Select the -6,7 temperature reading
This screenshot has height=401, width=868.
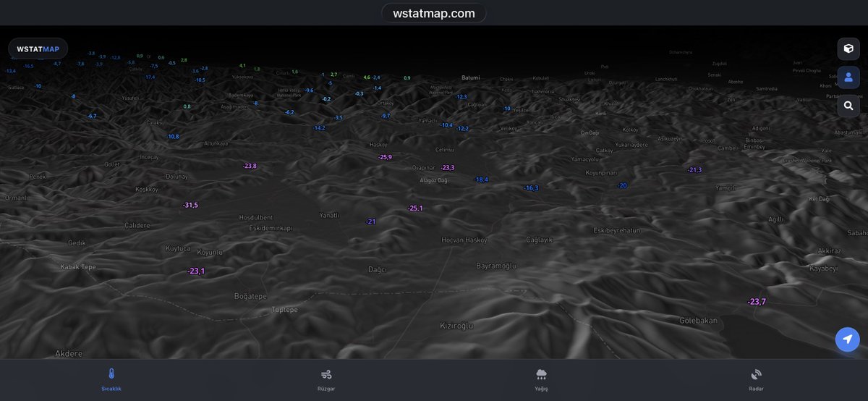[x=92, y=117]
